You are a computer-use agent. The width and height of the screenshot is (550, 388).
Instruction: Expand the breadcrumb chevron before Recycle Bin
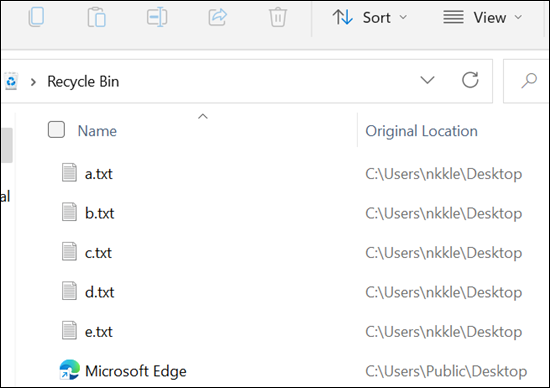coord(33,82)
